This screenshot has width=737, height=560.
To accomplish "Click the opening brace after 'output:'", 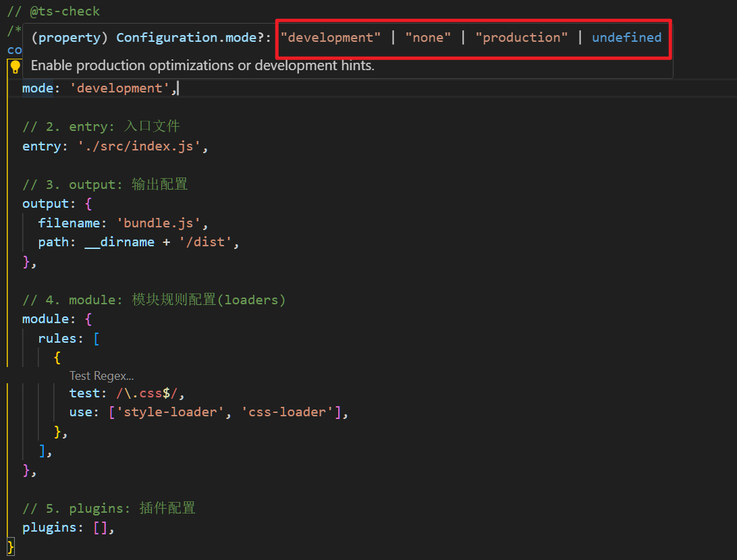I will click(x=88, y=204).
